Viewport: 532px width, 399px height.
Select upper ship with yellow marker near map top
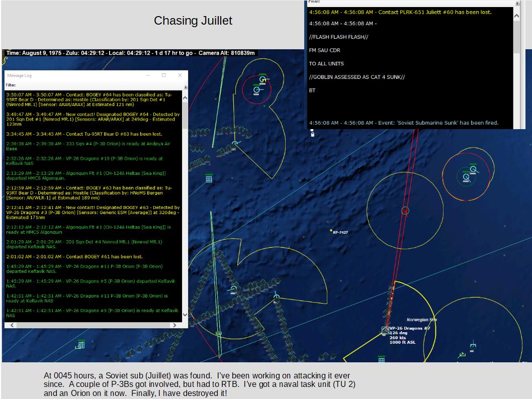point(263,80)
